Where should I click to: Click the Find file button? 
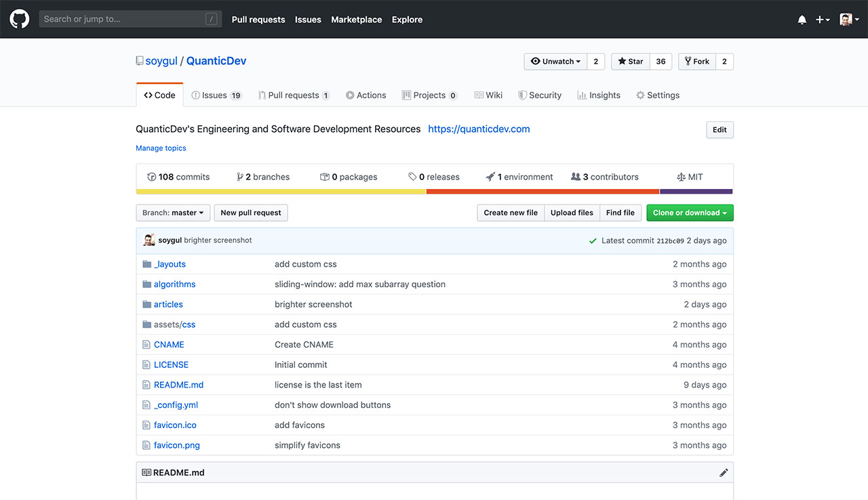tap(620, 213)
